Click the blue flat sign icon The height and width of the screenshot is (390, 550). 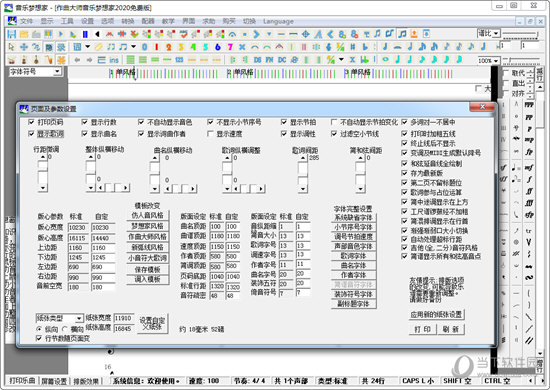tap(365, 47)
